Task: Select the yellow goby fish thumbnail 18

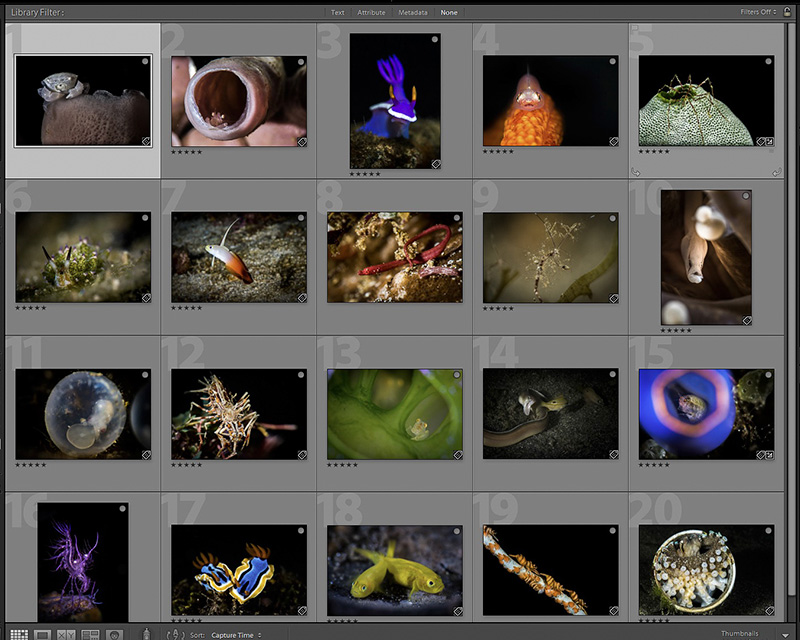Action: click(395, 569)
